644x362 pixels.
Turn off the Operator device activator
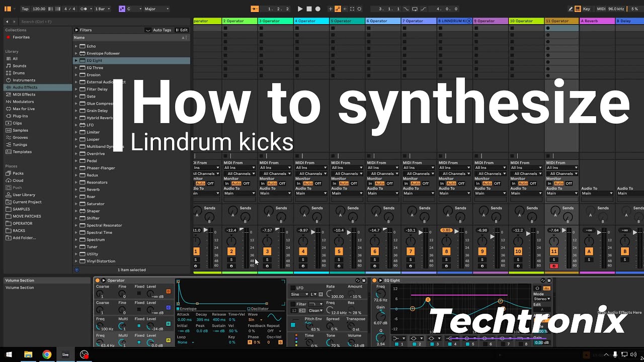coord(98,281)
